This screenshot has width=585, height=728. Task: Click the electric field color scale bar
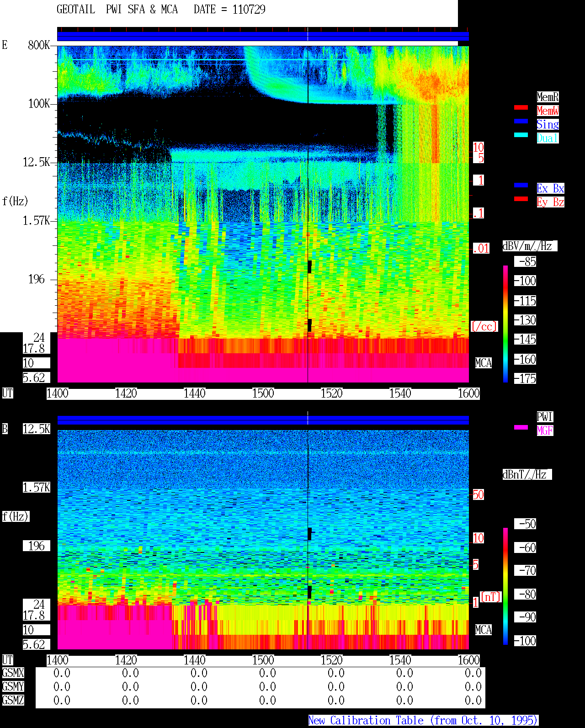tap(505, 324)
